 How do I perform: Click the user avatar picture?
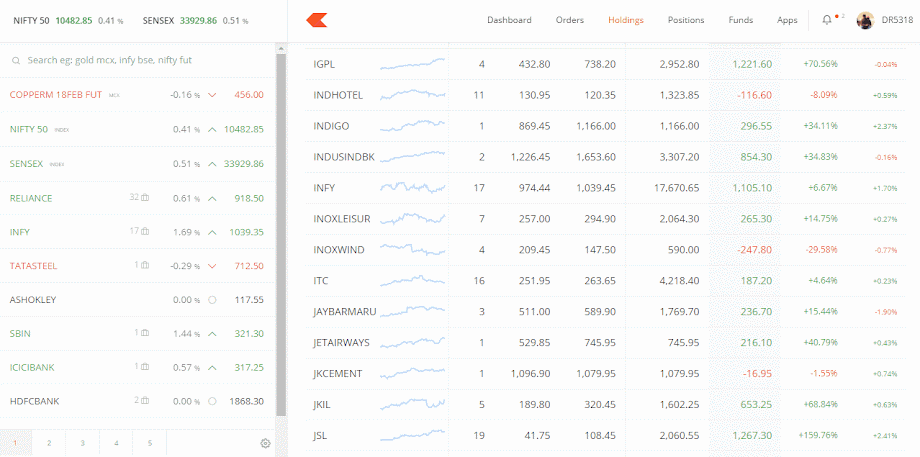[x=865, y=21]
